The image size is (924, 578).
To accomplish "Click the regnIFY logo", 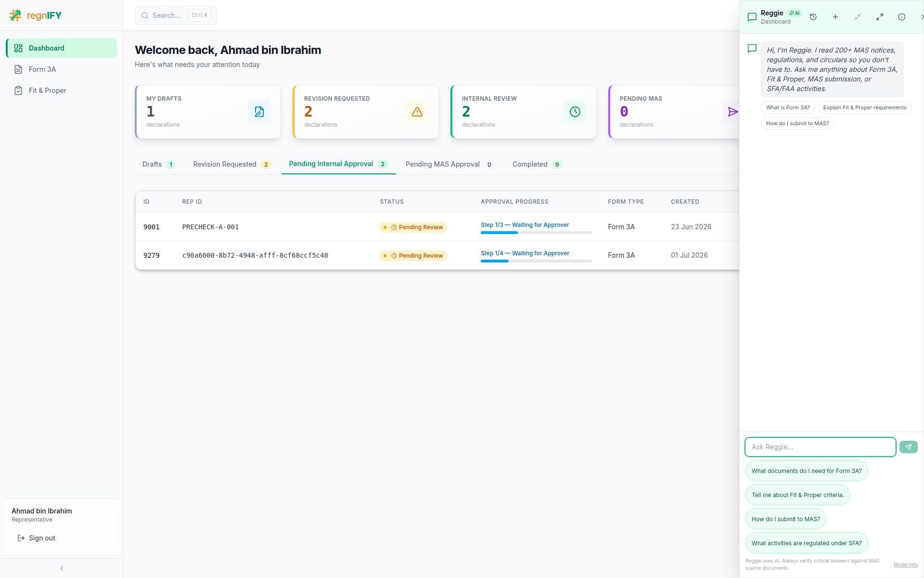I will 36,15.
